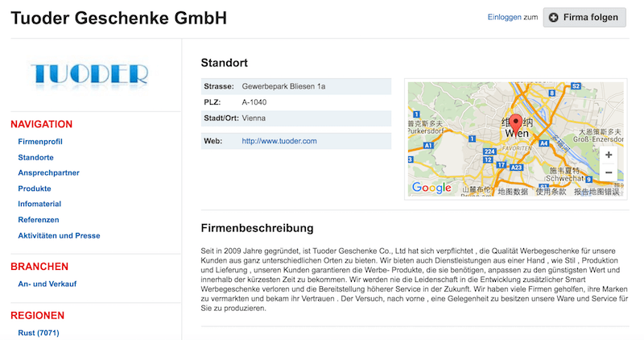Click the plus icon in Firma folgen

(x=554, y=17)
